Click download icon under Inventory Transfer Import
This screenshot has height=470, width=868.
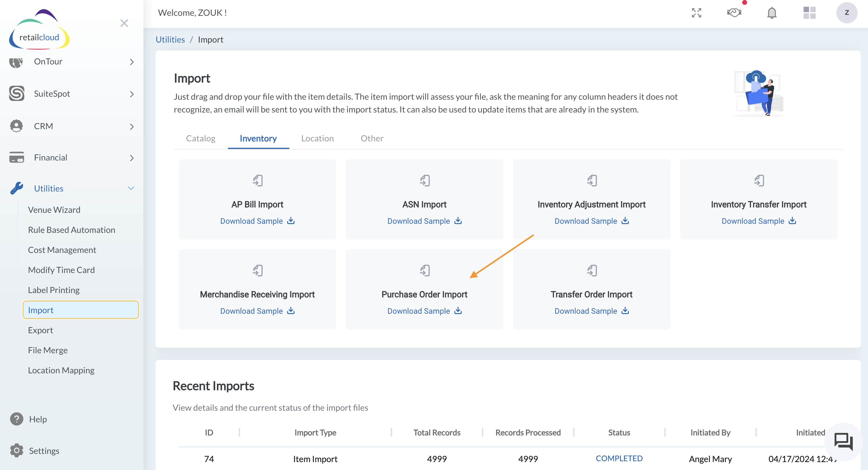point(792,220)
